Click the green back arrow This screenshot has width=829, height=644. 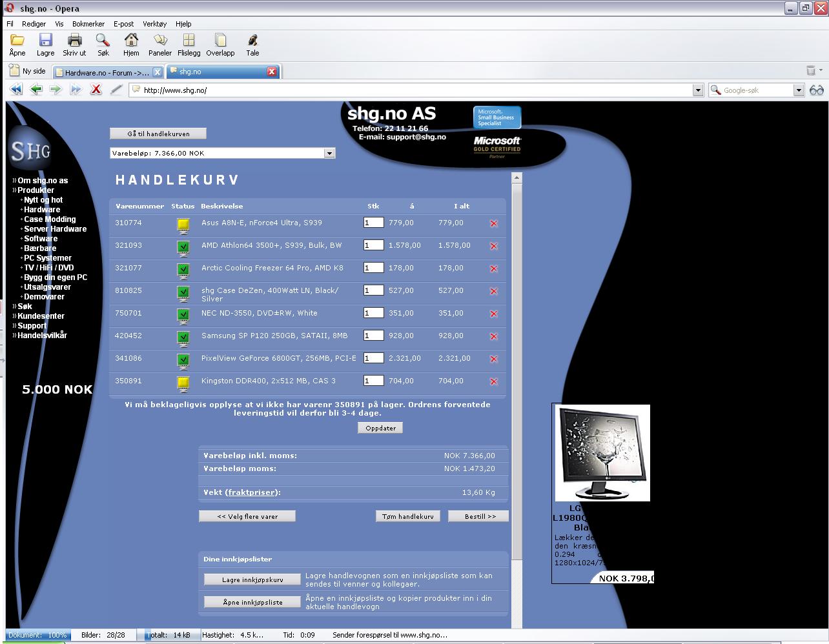pyautogui.click(x=36, y=90)
